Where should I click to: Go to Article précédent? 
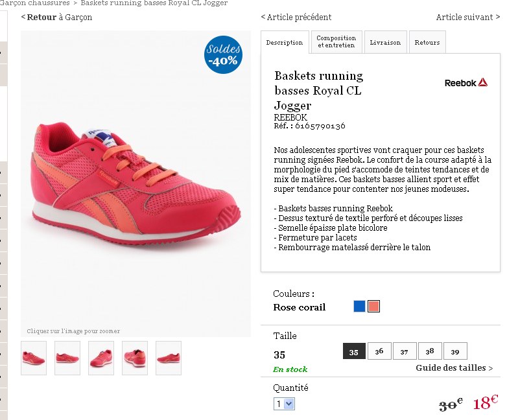click(x=296, y=17)
